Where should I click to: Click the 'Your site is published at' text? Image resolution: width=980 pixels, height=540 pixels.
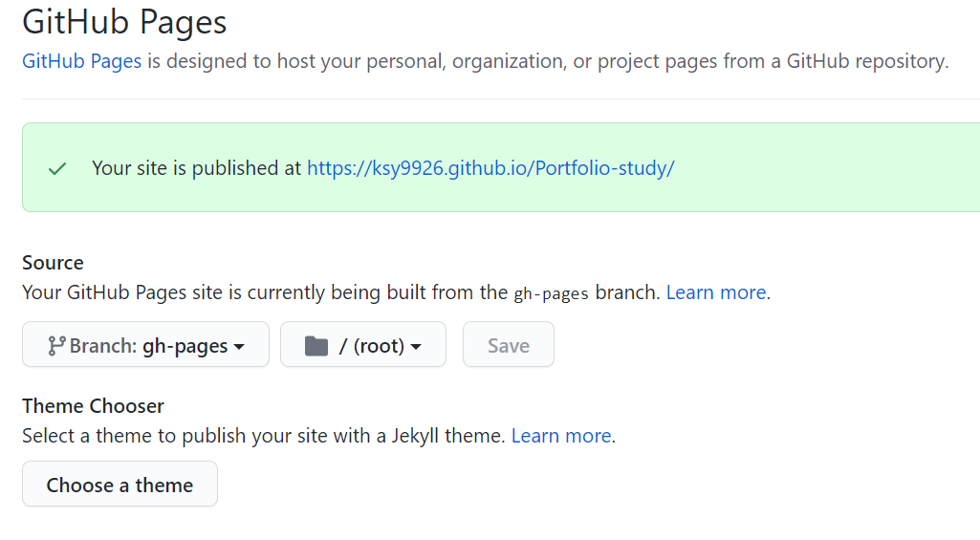pos(196,168)
